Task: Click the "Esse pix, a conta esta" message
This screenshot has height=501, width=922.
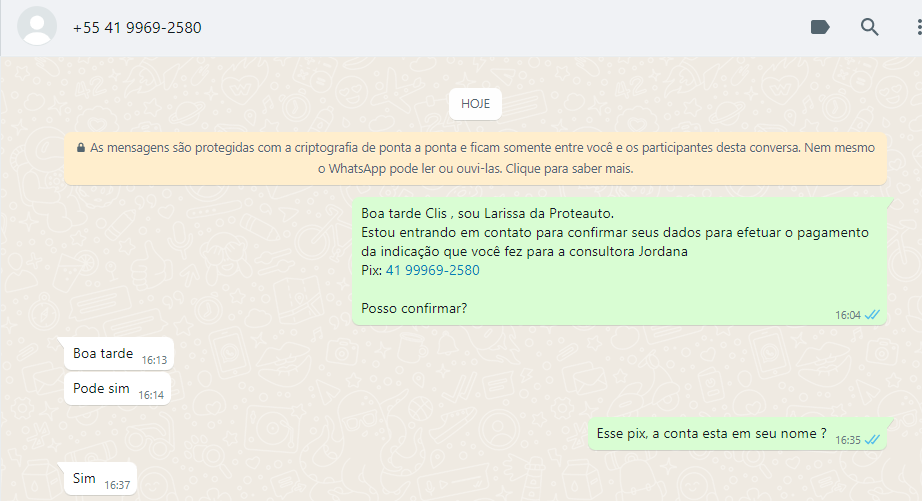Action: tap(711, 433)
